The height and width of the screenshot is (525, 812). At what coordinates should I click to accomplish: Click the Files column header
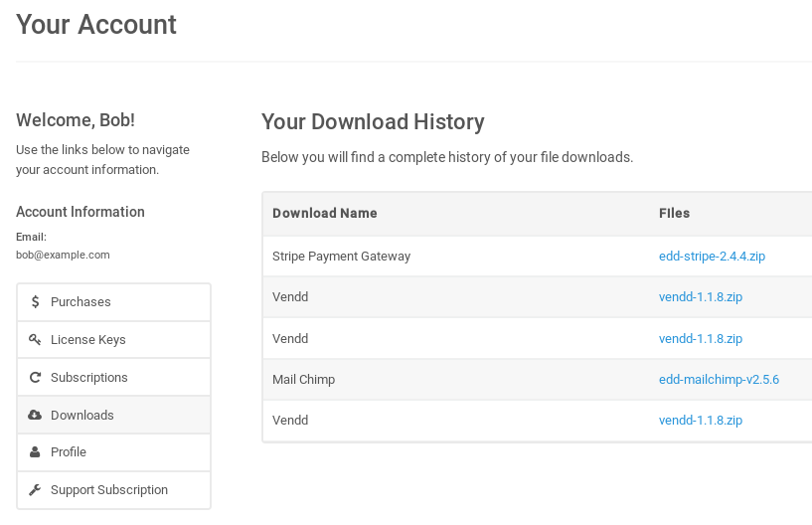(674, 214)
